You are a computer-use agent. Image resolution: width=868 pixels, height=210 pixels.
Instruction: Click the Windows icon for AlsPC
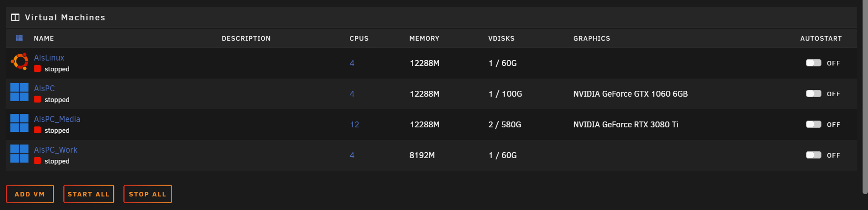pos(19,92)
